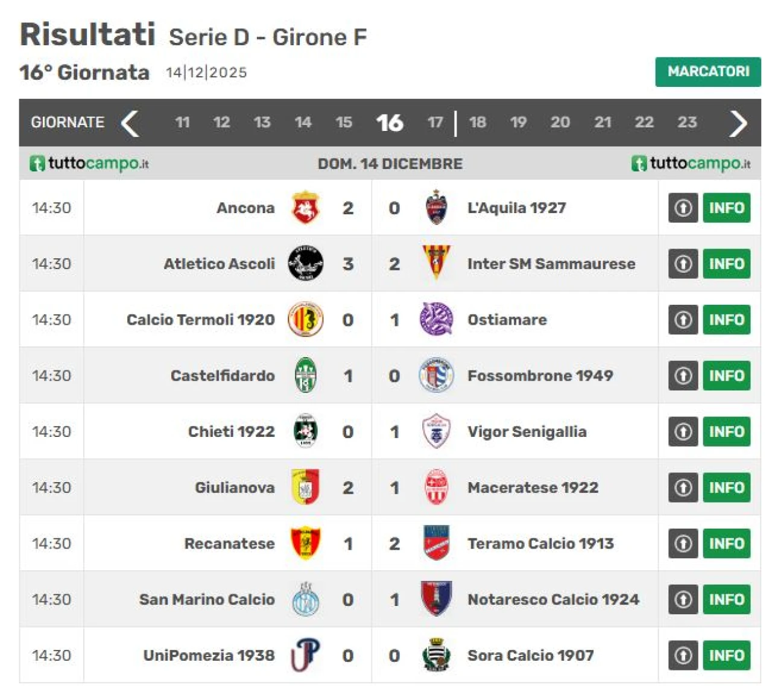Open INFO for Recanatese vs Teramo

(726, 543)
